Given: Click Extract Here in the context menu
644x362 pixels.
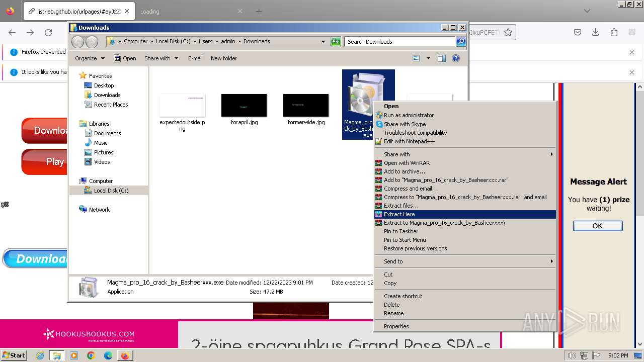Looking at the screenshot, I should pyautogui.click(x=465, y=214).
